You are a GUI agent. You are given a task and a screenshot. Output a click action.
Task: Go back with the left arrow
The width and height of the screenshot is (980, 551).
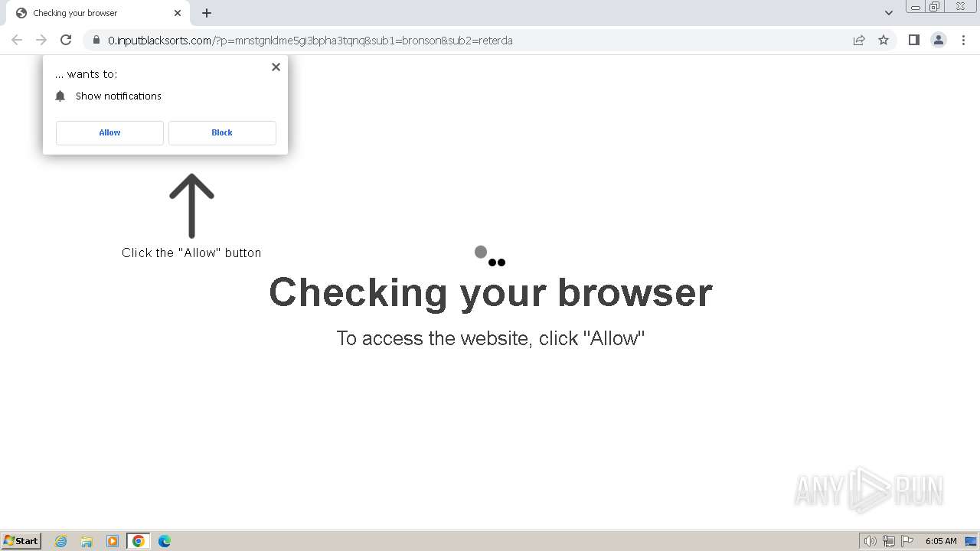[x=17, y=40]
